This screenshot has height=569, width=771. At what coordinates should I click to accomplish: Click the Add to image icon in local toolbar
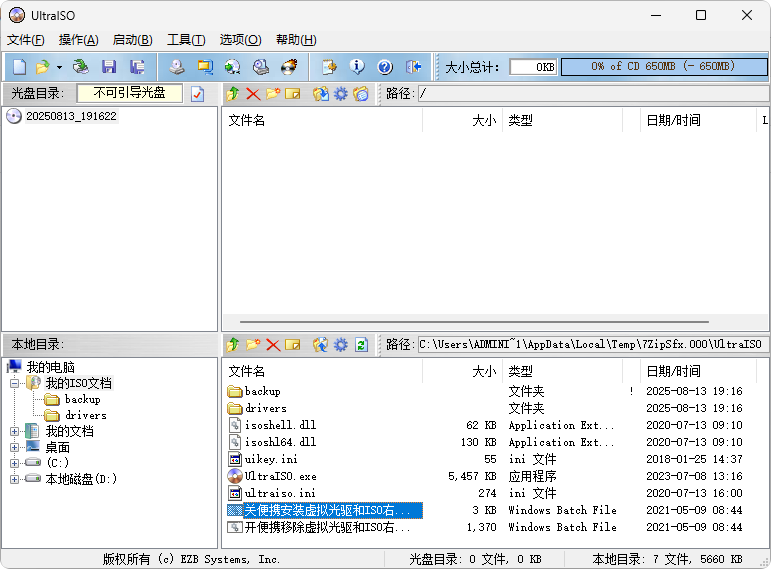(x=321, y=344)
